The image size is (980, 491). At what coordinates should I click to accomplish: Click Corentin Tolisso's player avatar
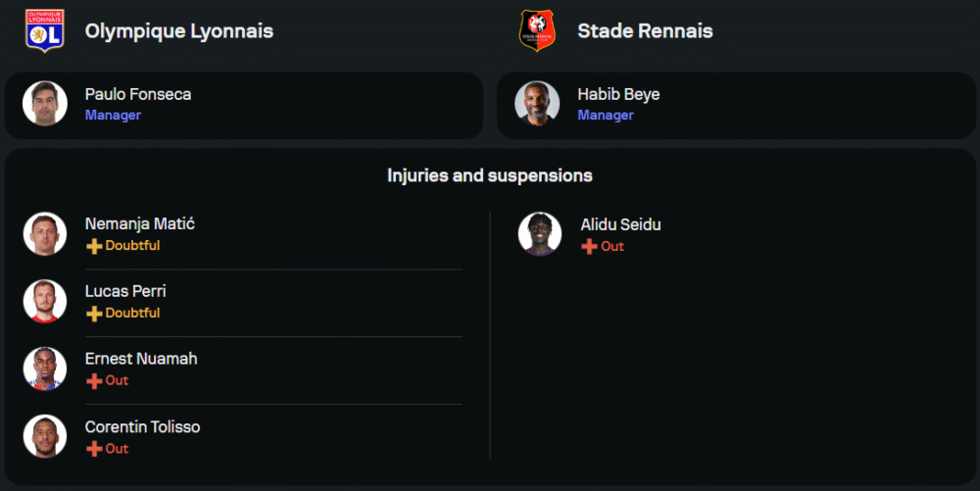point(45,437)
